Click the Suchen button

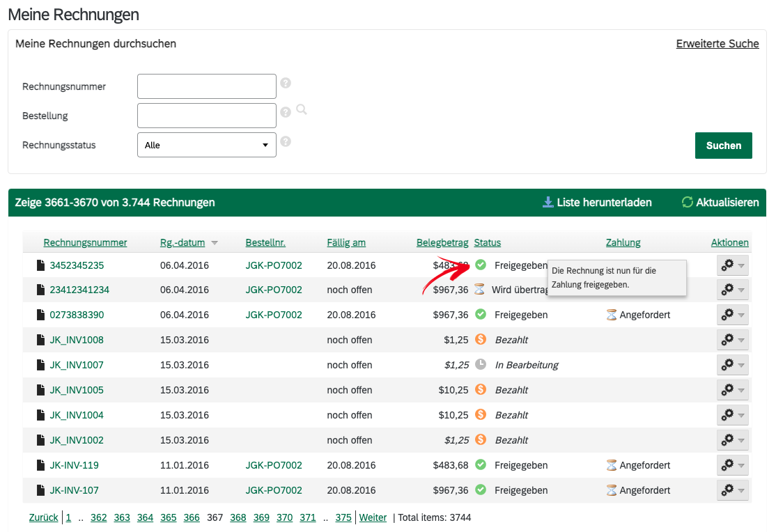(x=724, y=146)
